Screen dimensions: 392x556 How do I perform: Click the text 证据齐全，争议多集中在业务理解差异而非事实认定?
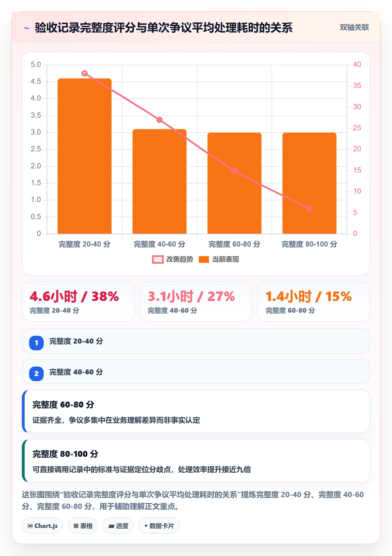coord(116,420)
